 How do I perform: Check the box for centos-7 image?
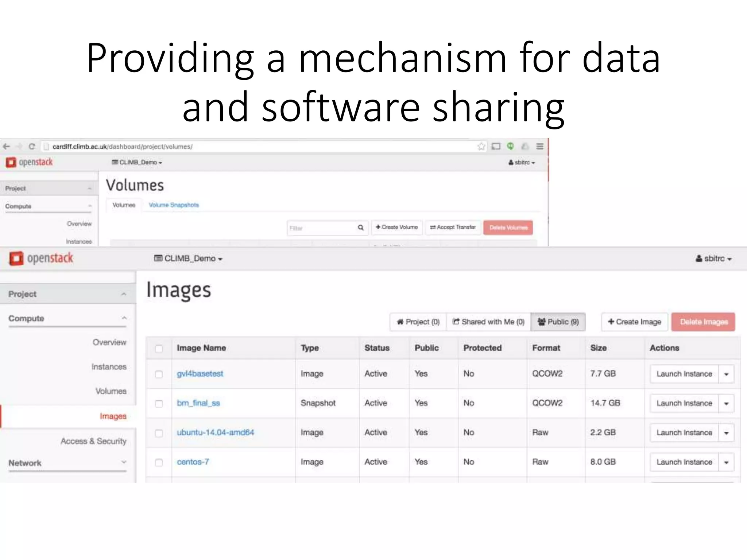tap(159, 462)
